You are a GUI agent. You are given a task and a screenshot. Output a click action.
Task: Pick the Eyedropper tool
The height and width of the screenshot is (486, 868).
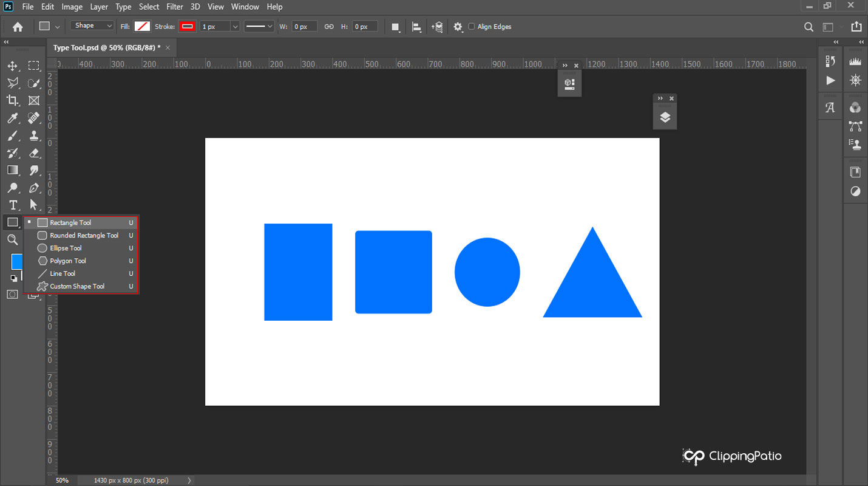13,118
